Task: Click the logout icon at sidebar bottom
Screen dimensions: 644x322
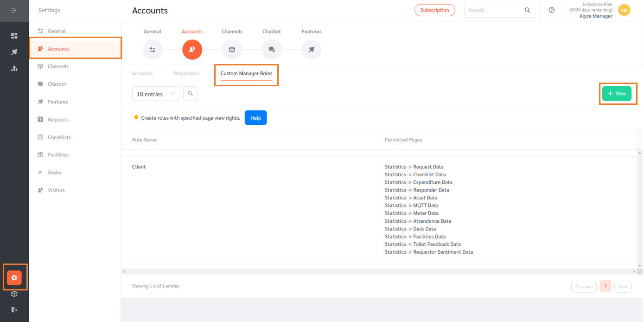Action: click(x=14, y=309)
